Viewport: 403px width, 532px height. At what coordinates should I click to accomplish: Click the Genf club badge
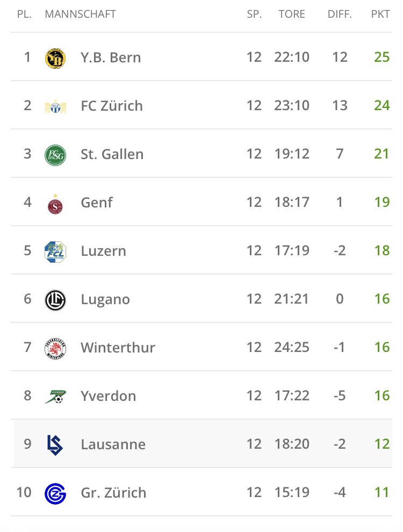click(x=55, y=203)
